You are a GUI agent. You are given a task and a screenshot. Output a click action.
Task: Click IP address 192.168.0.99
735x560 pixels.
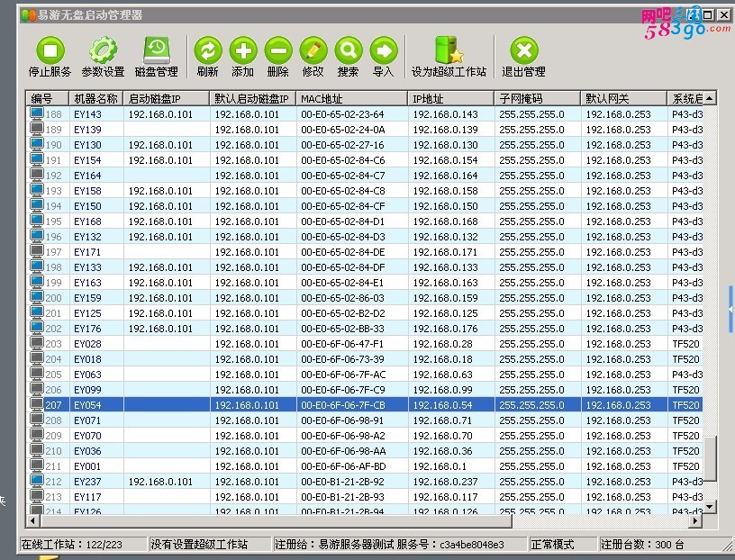pos(442,390)
